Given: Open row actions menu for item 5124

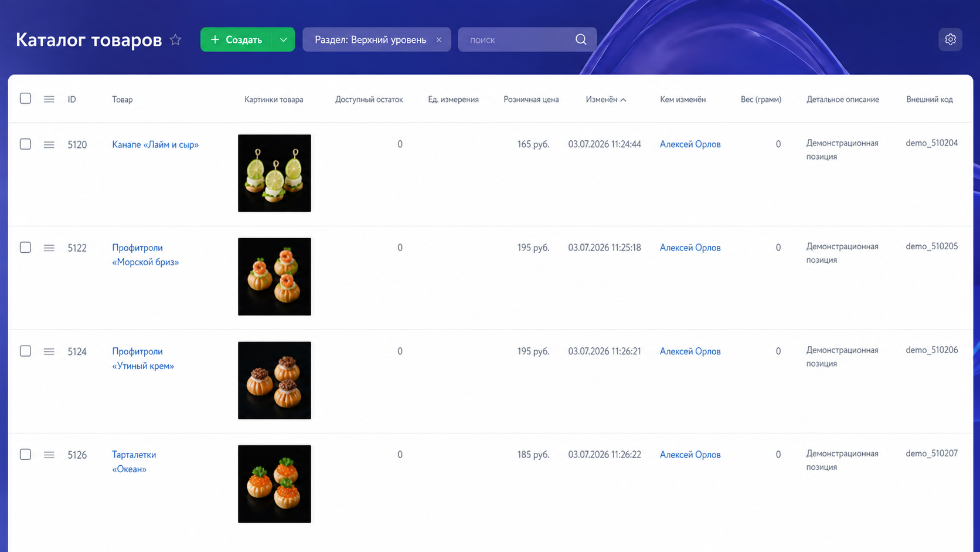Looking at the screenshot, I should pyautogui.click(x=49, y=351).
